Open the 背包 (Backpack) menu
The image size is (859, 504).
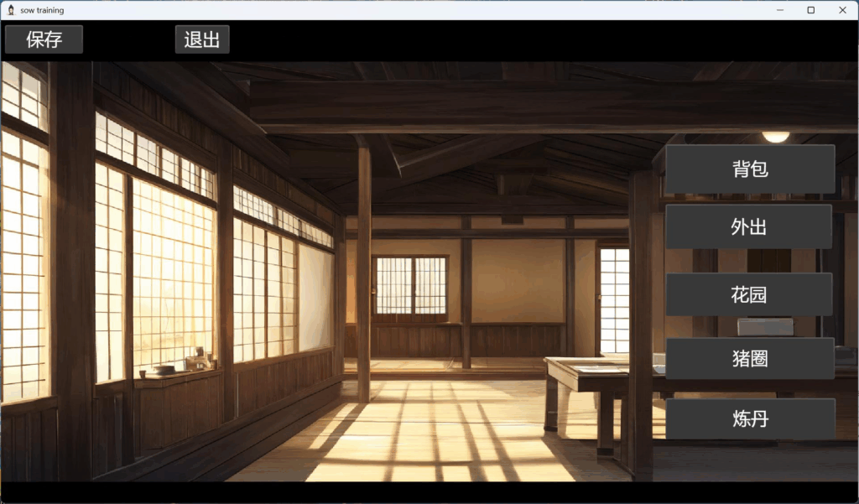[x=749, y=169]
